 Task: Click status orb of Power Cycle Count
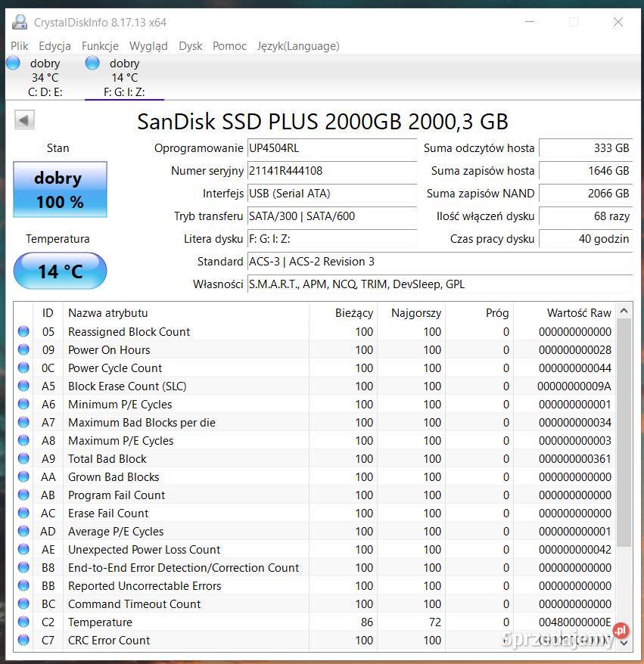[x=23, y=368]
